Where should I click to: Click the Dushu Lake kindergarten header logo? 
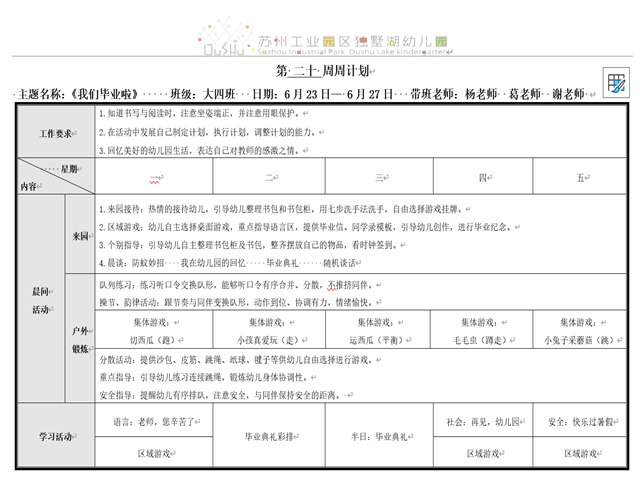point(324,38)
